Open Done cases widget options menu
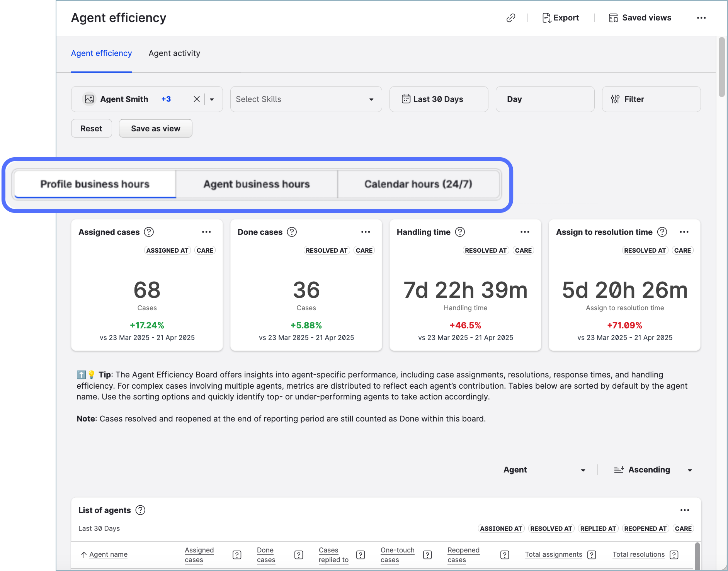 (x=365, y=232)
